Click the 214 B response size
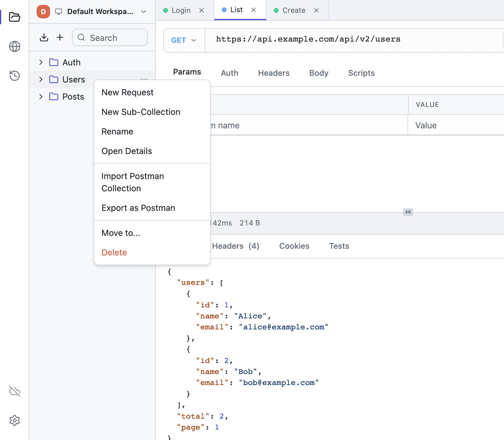 coord(250,223)
